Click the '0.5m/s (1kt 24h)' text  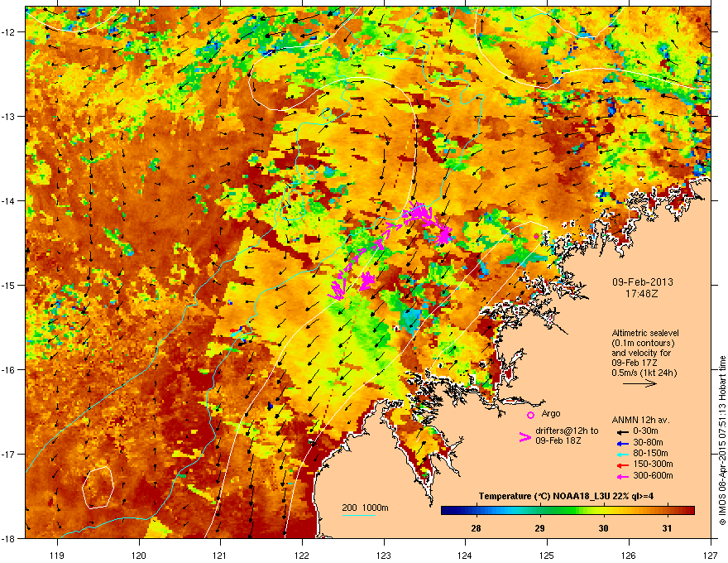644,373
